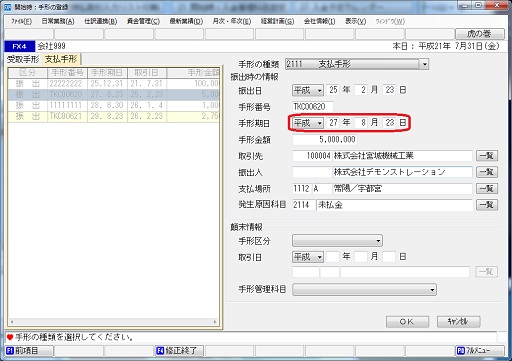Open the 表示(V) menu
The image size is (512, 361).
(355, 21)
